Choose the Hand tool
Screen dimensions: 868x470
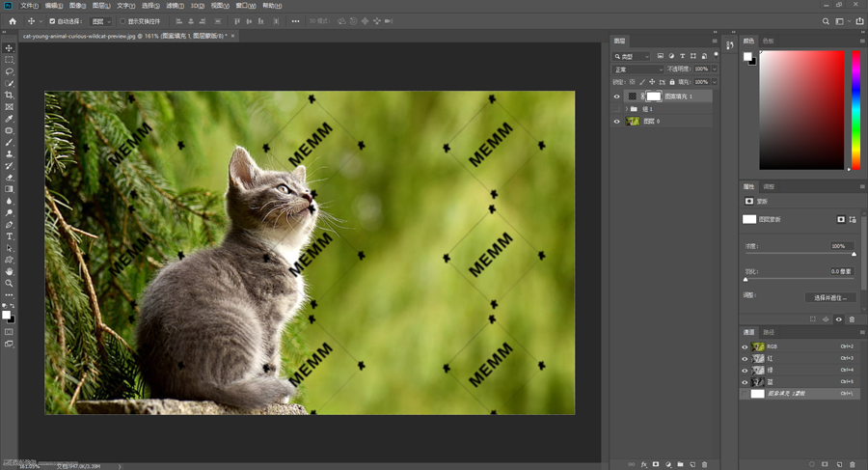click(10, 271)
